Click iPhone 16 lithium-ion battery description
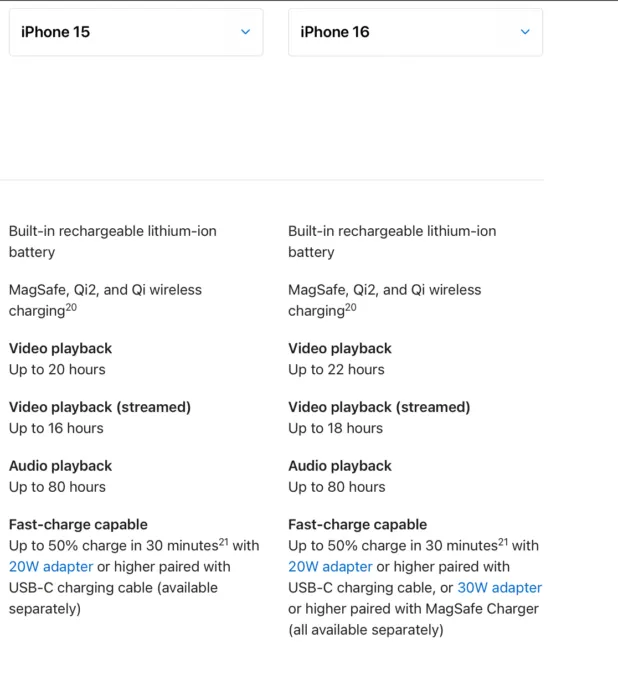The width and height of the screenshot is (618, 680). tap(392, 241)
